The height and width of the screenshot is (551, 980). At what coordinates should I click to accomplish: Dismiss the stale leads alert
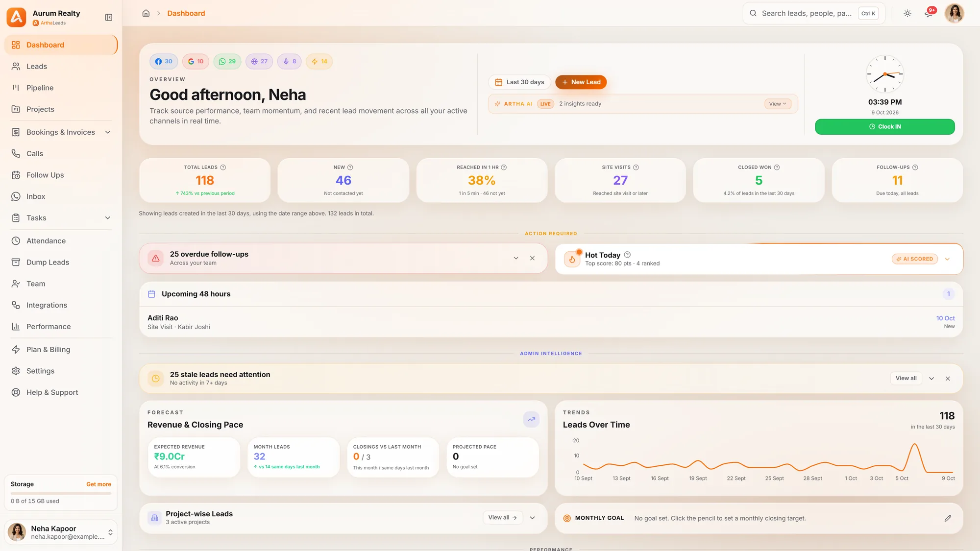(948, 379)
